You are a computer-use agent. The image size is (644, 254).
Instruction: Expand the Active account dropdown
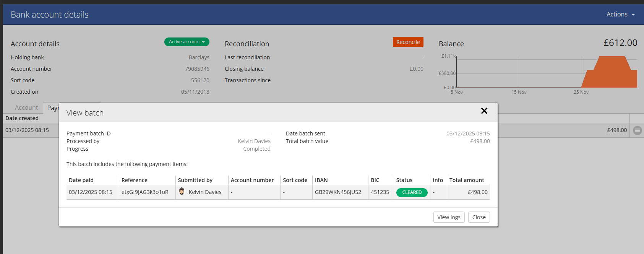[187, 42]
